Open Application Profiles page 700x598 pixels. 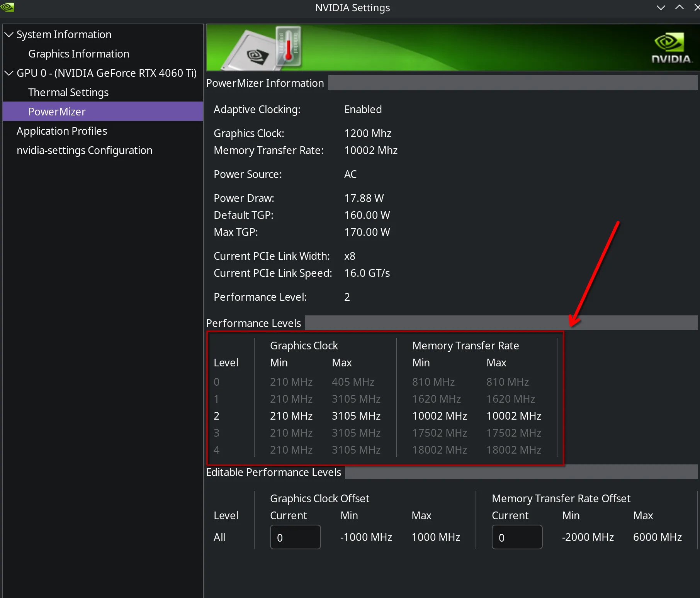tap(62, 131)
